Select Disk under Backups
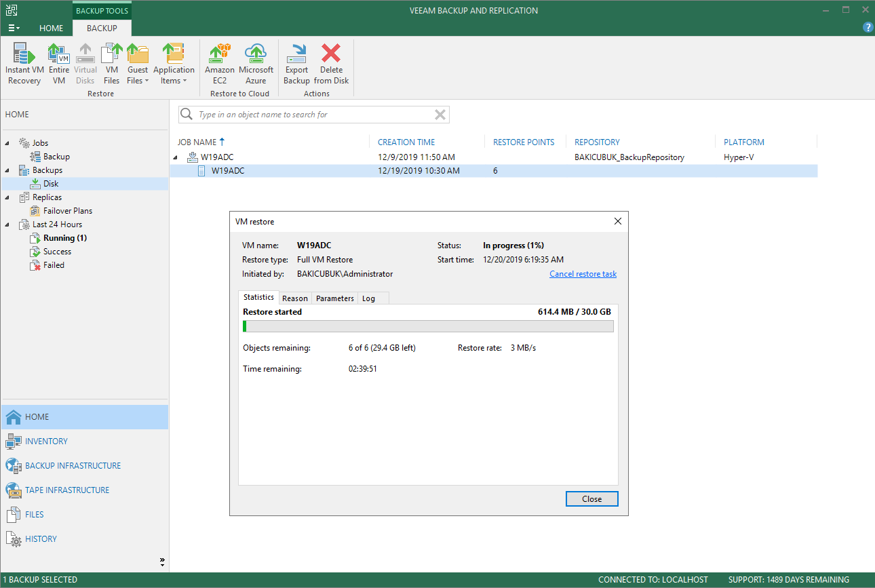 pyautogui.click(x=51, y=184)
